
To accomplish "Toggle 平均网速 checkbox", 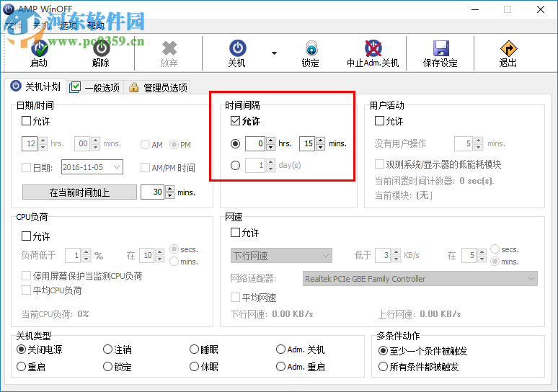I will pos(235,297).
